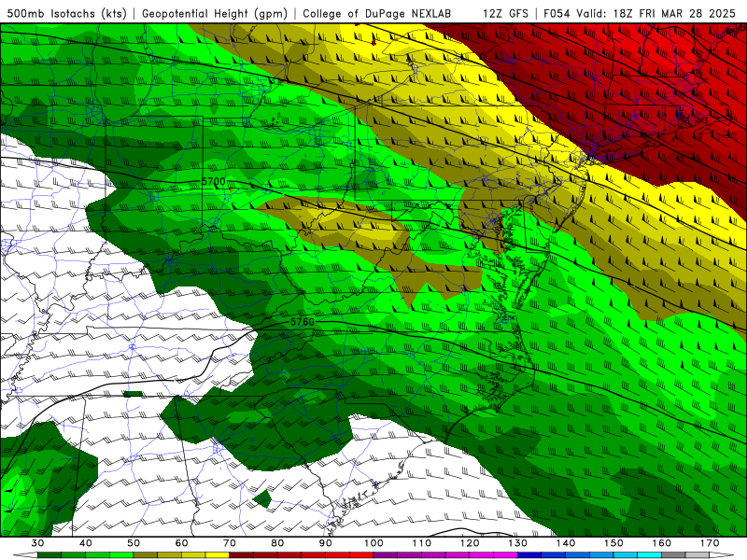The height and width of the screenshot is (560, 747).
Task: Click the 150 knot colorbar label
Action: pyautogui.click(x=613, y=543)
